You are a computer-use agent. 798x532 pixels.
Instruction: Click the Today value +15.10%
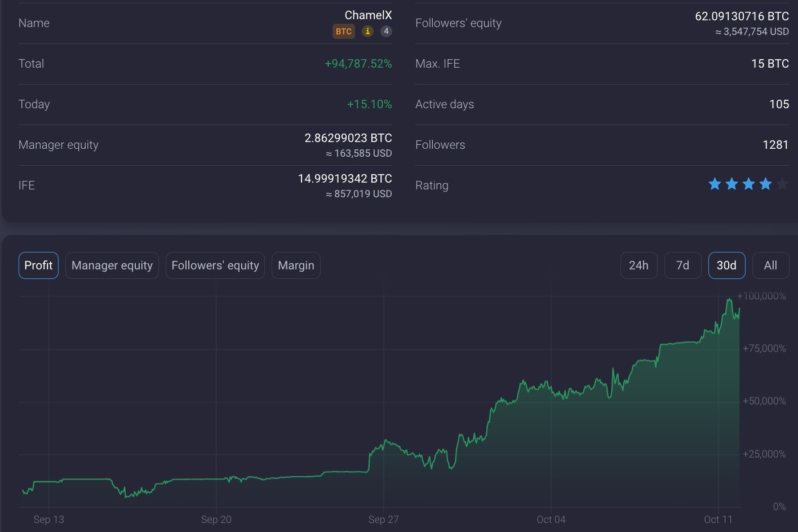(369, 104)
